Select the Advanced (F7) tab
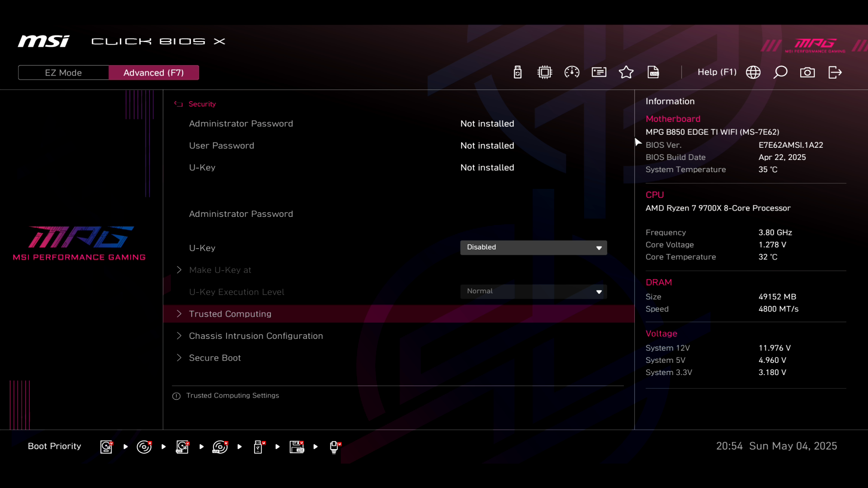Viewport: 868px width, 488px height. pos(153,73)
